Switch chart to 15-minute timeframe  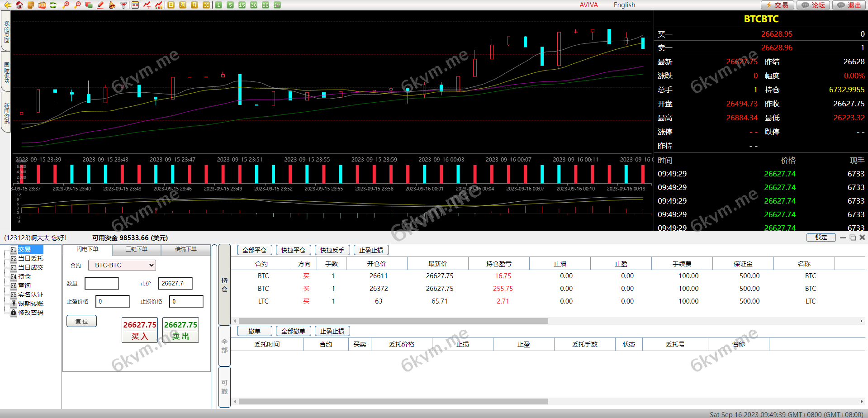coord(242,5)
